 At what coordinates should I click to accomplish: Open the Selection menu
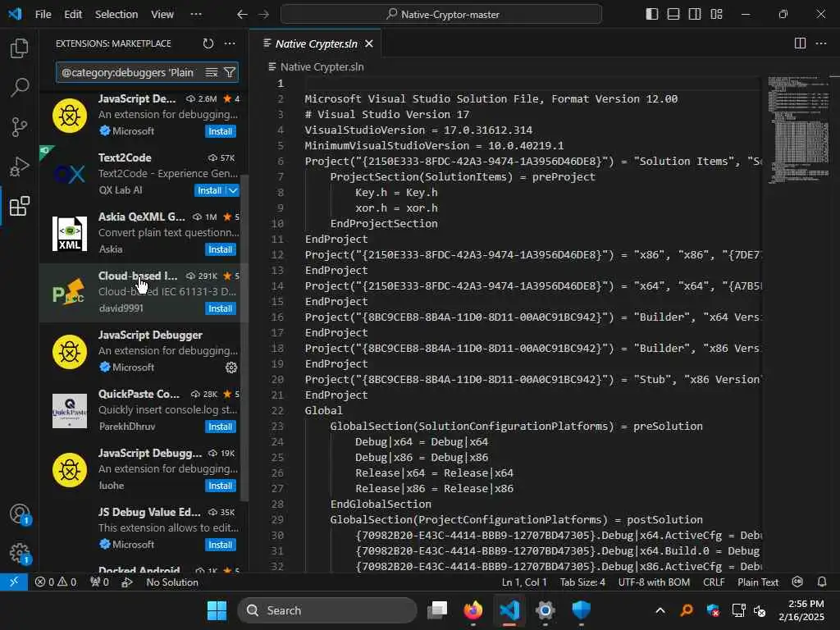pyautogui.click(x=116, y=15)
